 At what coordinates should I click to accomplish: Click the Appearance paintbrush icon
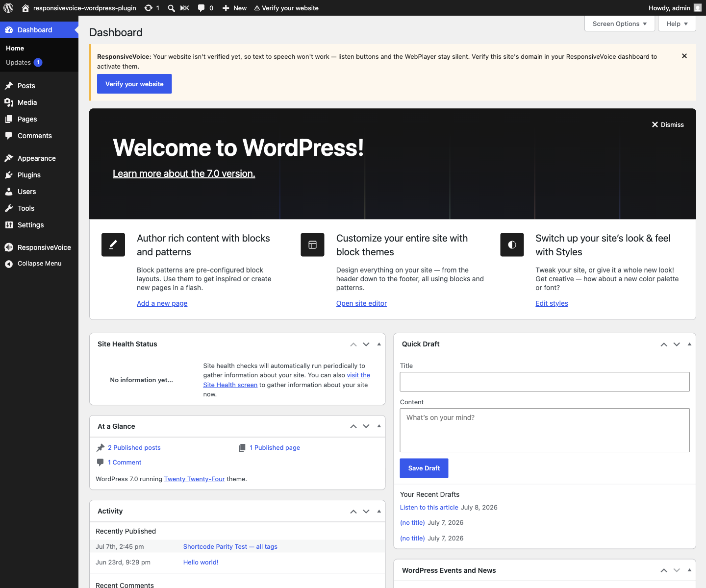(9, 158)
